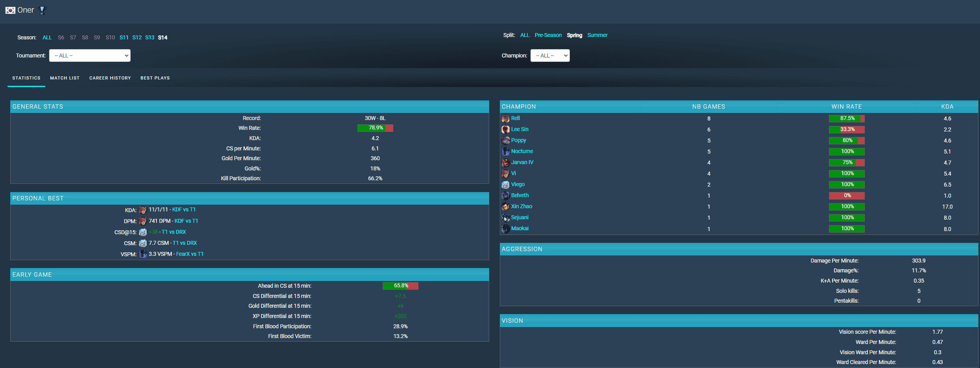Open the Champion filter dropdown
Screen dimensions: 980x368
tap(550, 55)
